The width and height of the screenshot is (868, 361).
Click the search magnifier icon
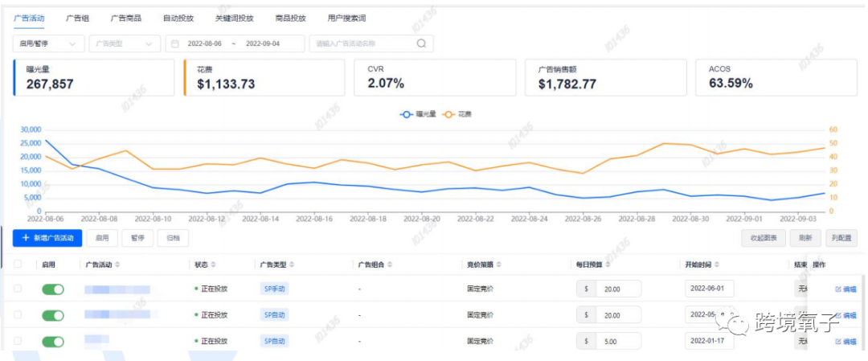pyautogui.click(x=421, y=43)
